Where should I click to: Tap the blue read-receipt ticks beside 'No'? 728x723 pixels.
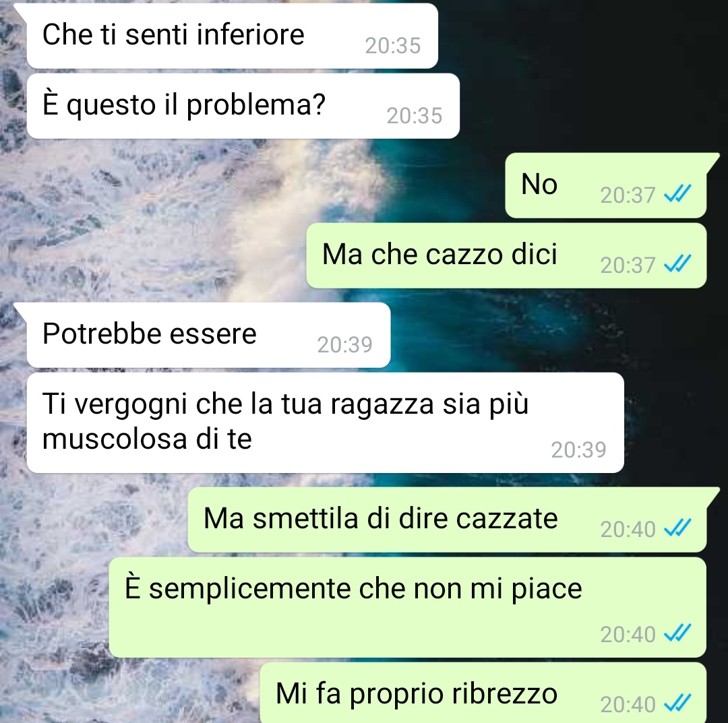point(677,193)
